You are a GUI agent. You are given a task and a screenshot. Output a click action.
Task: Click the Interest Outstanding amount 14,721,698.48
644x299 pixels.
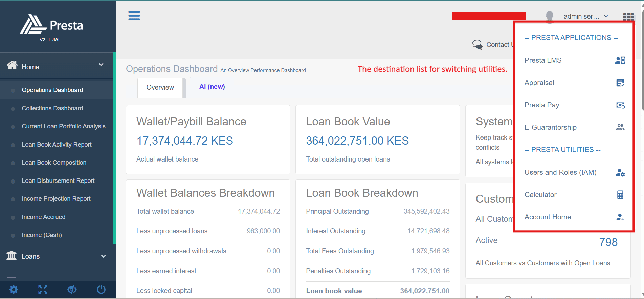(x=428, y=231)
